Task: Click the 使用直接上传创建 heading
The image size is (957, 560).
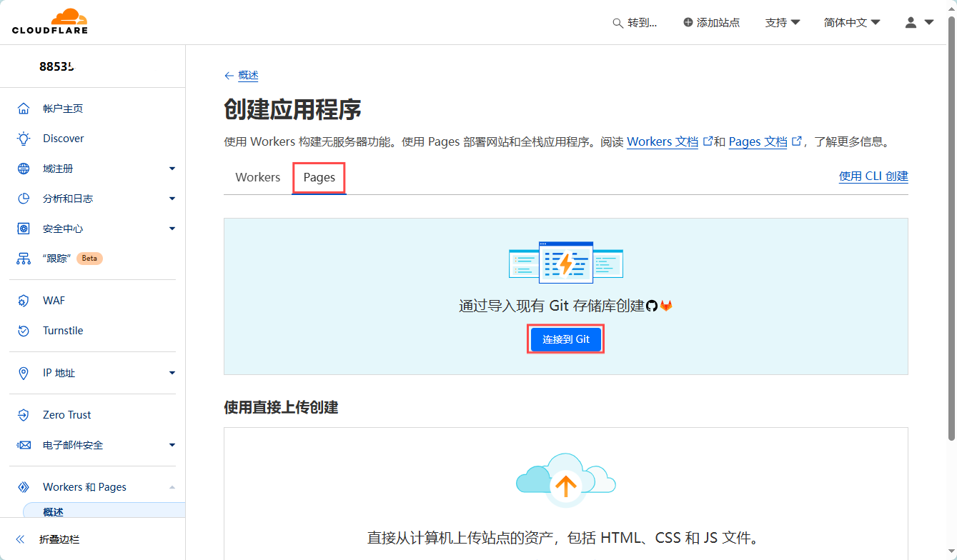Action: pos(281,407)
